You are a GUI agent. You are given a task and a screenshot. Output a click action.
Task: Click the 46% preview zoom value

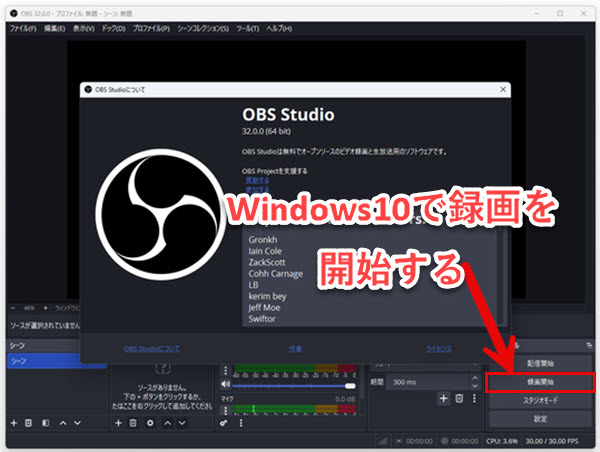point(29,308)
